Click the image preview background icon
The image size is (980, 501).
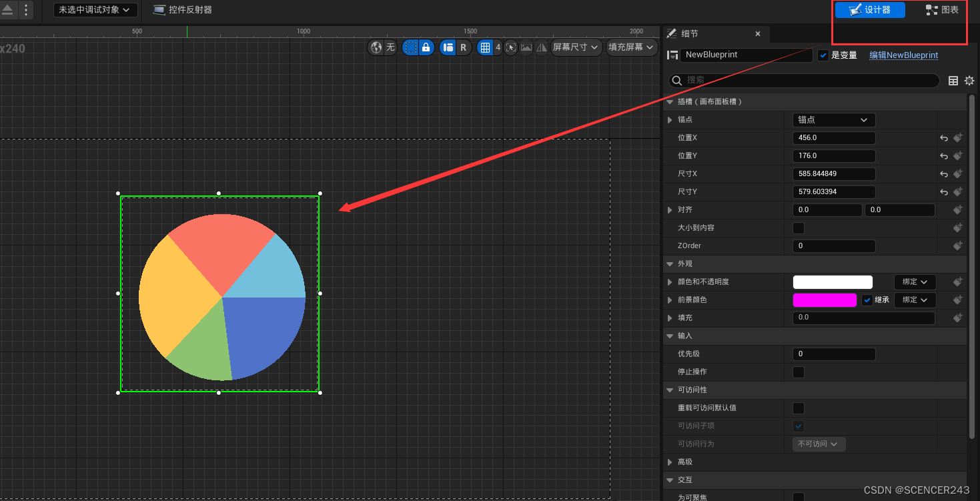526,47
